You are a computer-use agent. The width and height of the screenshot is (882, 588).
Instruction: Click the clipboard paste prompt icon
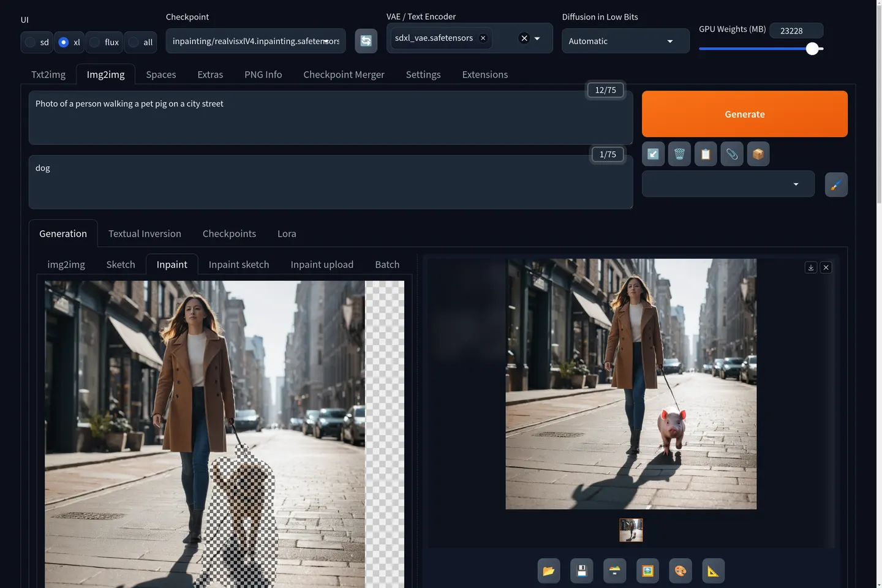point(706,154)
